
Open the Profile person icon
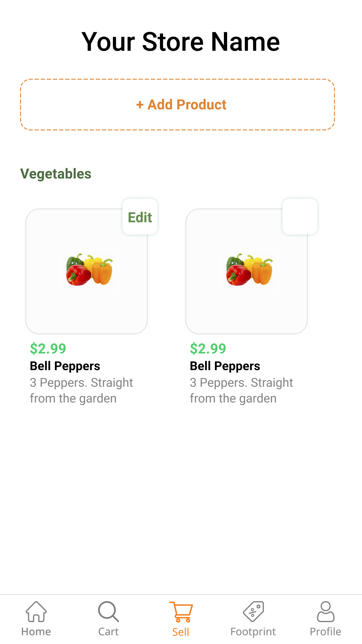[325, 611]
